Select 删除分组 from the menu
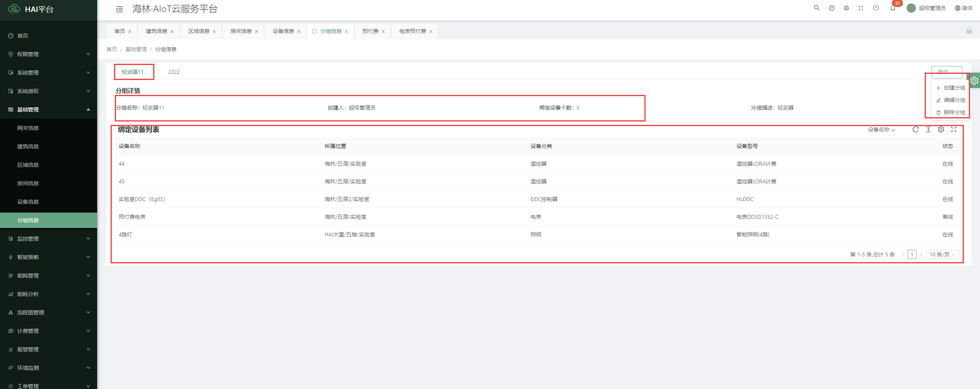Image resolution: width=980 pixels, height=389 pixels. click(951, 112)
